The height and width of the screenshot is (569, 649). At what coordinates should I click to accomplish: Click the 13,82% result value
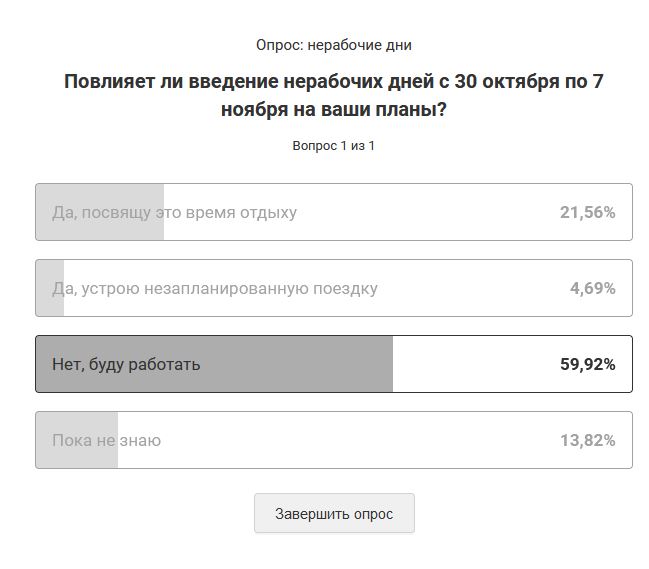587,440
